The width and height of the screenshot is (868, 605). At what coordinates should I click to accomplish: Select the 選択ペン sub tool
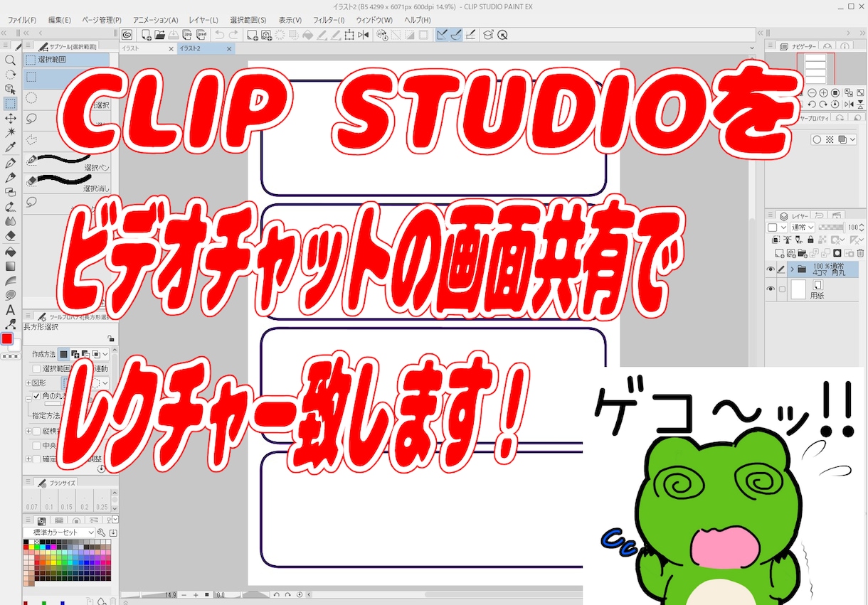[x=67, y=161]
